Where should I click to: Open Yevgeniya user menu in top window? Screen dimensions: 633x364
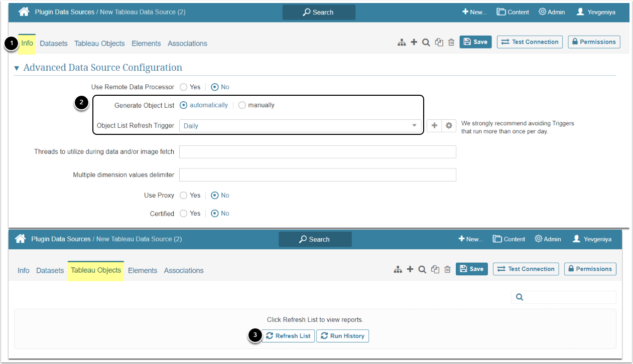pyautogui.click(x=595, y=12)
